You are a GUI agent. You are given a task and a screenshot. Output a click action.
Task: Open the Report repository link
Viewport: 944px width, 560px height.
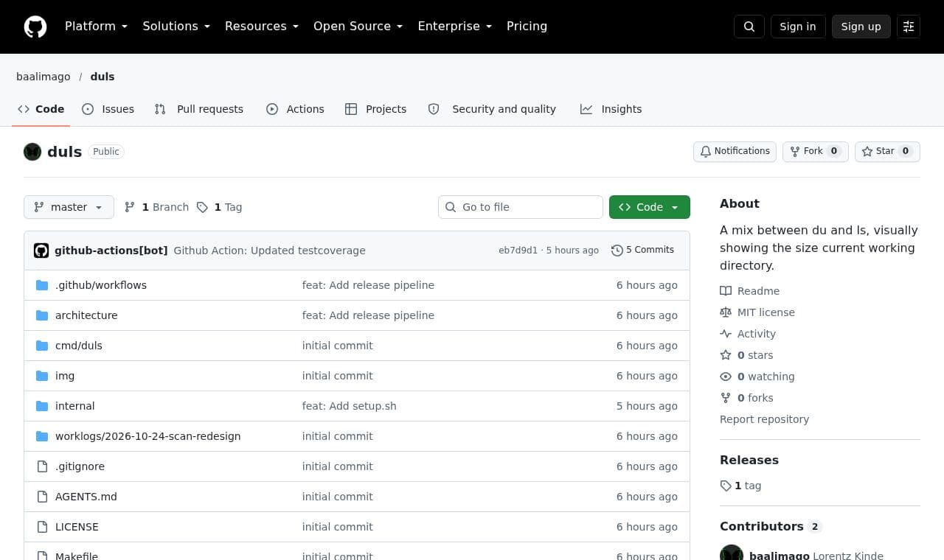[x=764, y=419]
